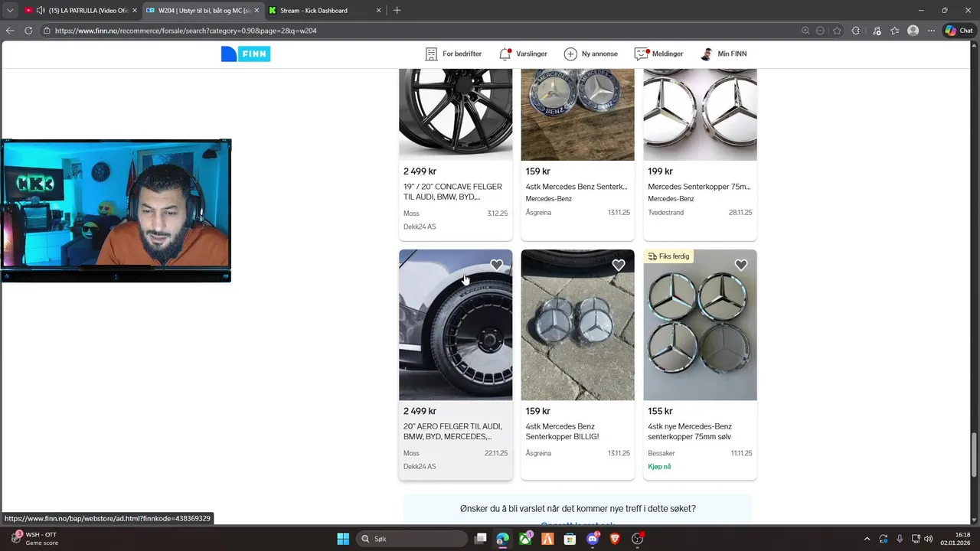Open the tab search dropdown
The width and height of the screenshot is (980, 551).
click(x=10, y=11)
